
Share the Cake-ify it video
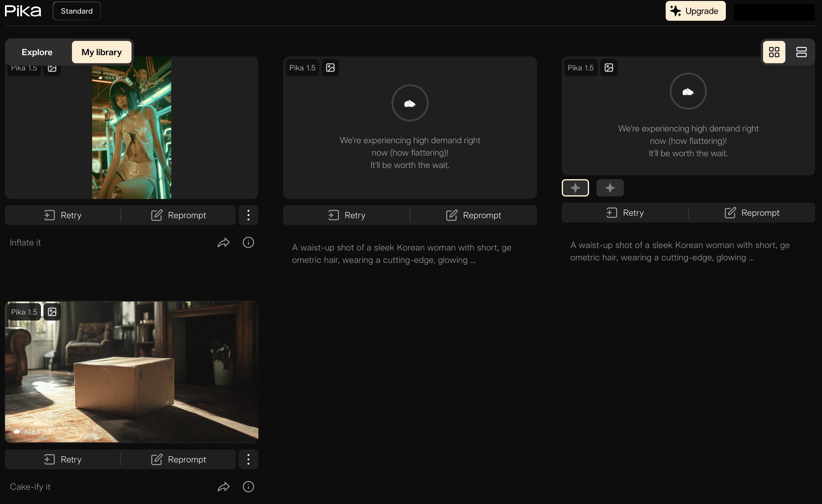click(224, 487)
